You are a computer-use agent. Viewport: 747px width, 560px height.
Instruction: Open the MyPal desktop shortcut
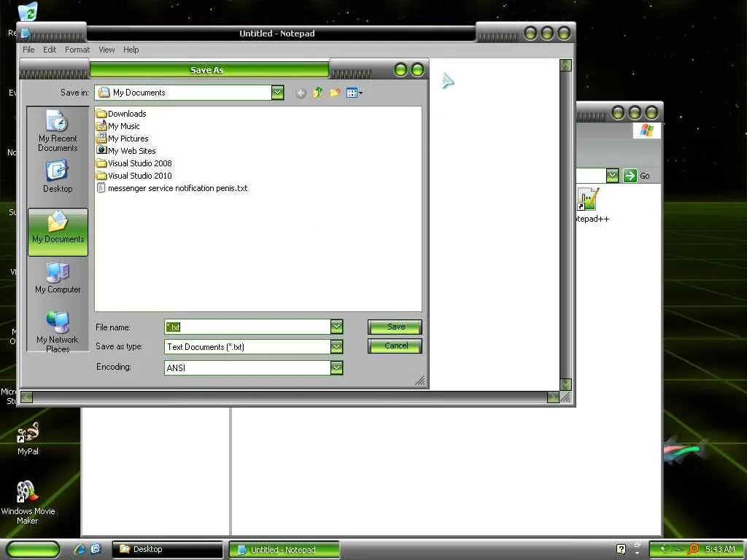point(28,438)
